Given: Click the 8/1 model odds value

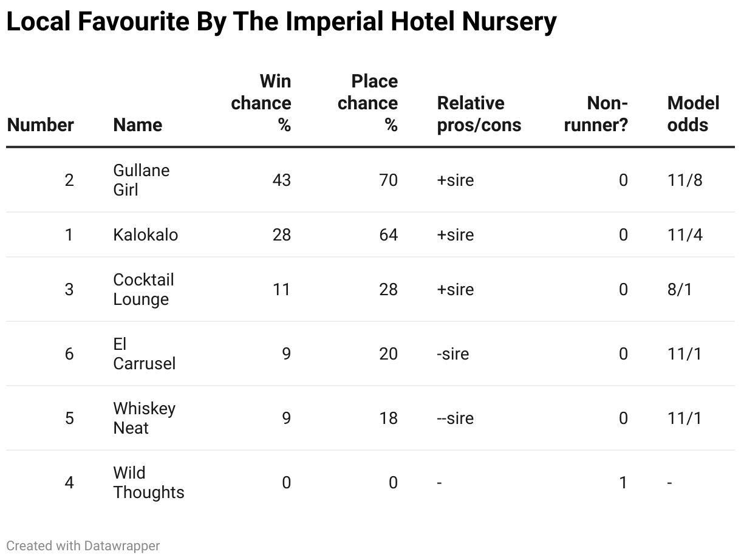Looking at the screenshot, I should click(x=680, y=290).
